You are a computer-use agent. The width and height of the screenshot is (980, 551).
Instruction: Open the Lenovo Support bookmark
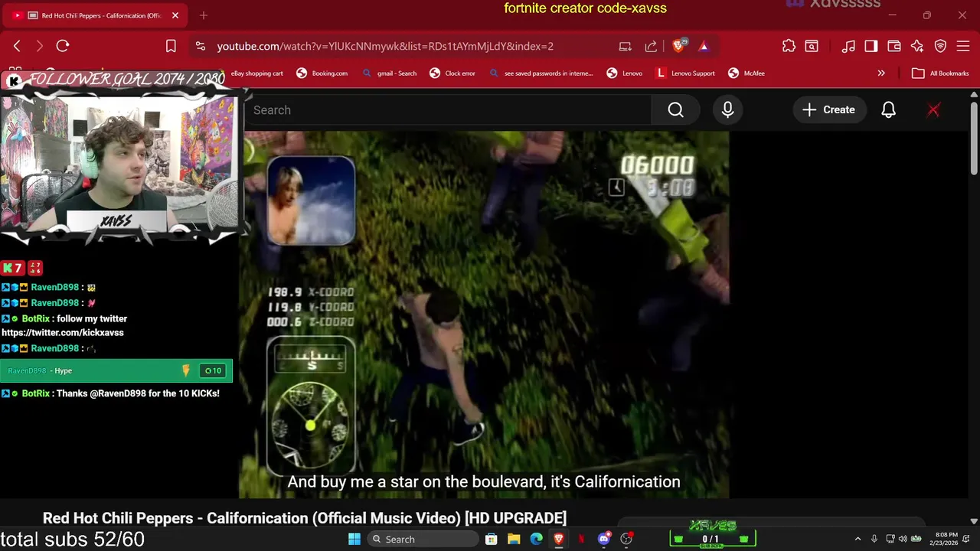point(685,73)
